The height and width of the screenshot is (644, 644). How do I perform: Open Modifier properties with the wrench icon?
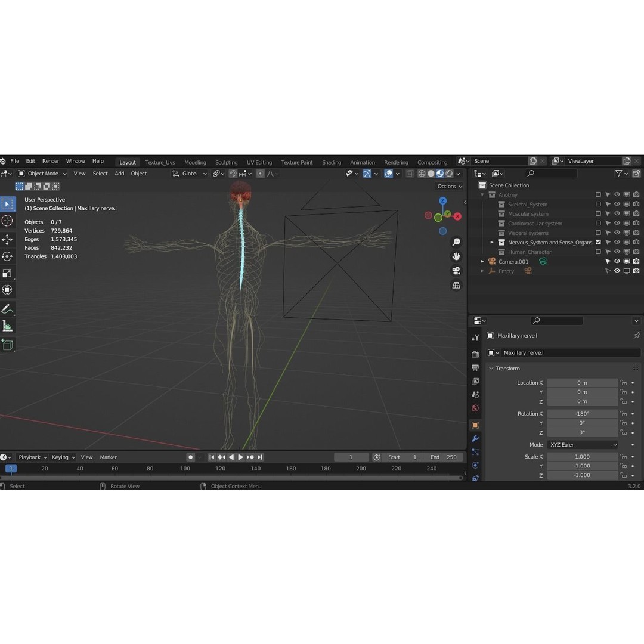475,438
